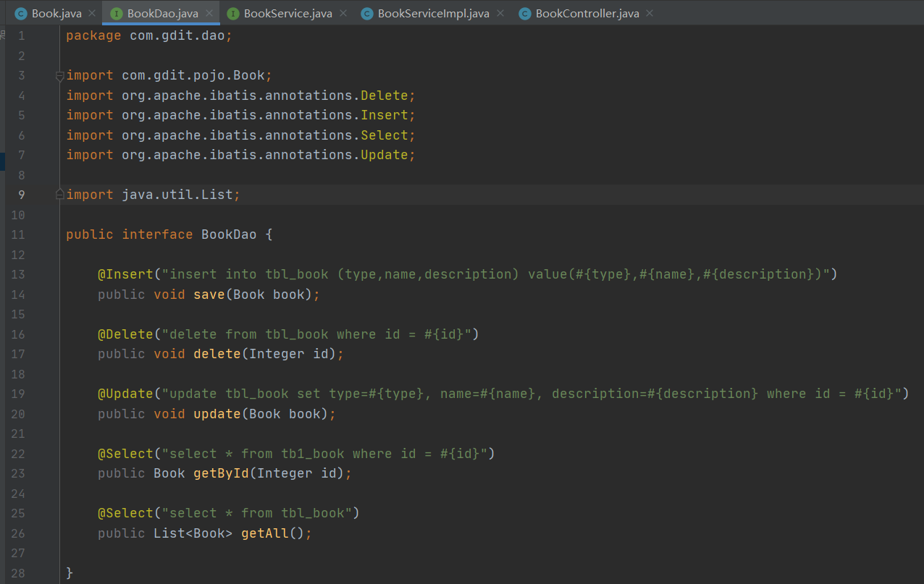Click the annotations.Delete import line

pos(240,96)
